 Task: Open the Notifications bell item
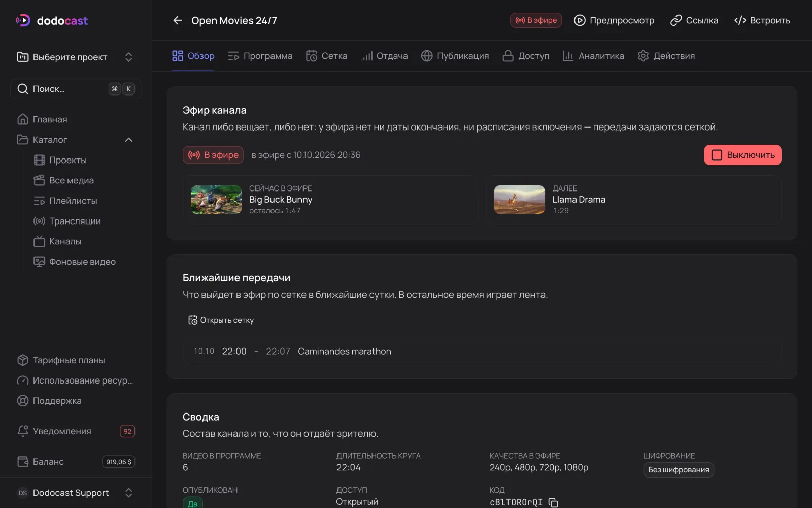point(76,431)
